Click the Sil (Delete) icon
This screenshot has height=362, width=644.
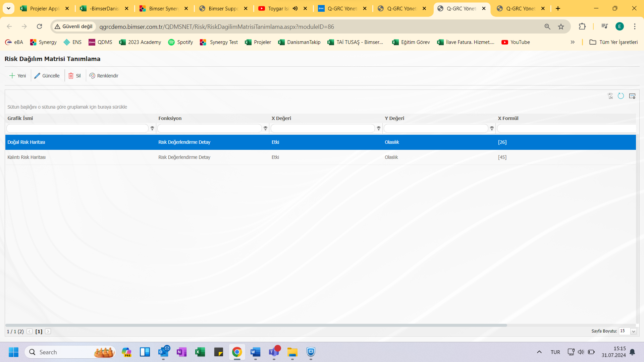tap(74, 75)
